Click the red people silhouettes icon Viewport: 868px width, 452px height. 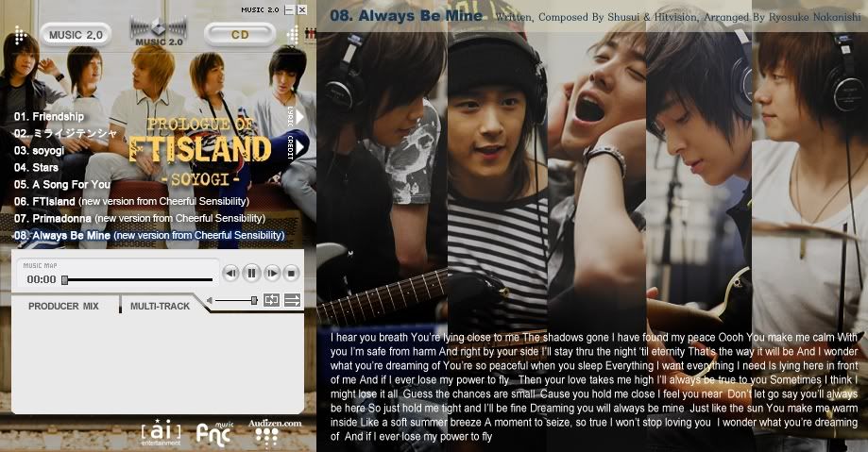310,35
